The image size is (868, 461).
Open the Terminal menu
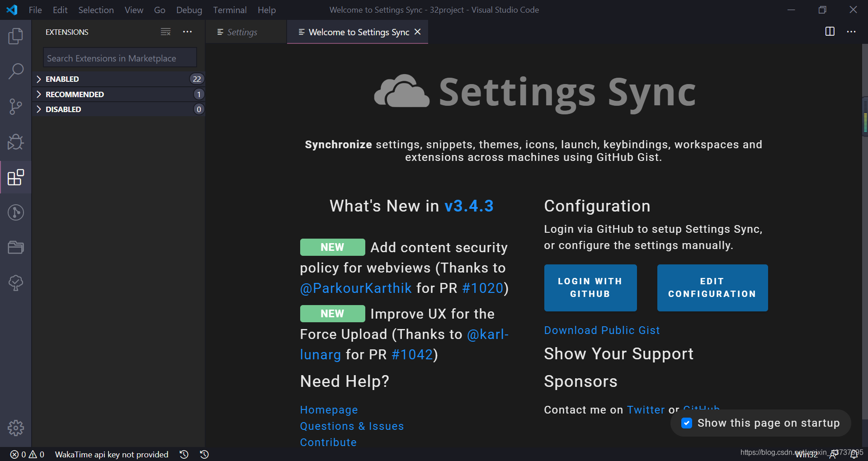(x=230, y=10)
